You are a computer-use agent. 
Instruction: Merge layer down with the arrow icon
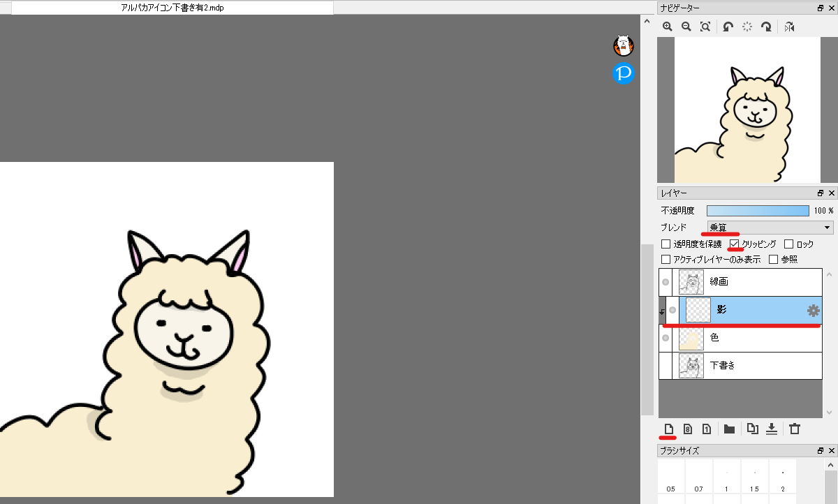coord(772,429)
